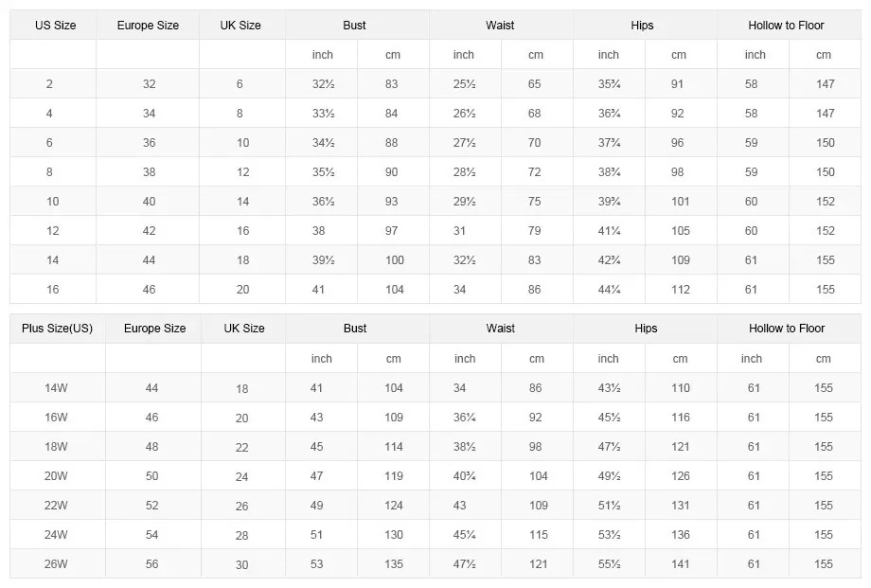Click UK size 30 cell
The width and height of the screenshot is (871, 588).
[x=242, y=564]
